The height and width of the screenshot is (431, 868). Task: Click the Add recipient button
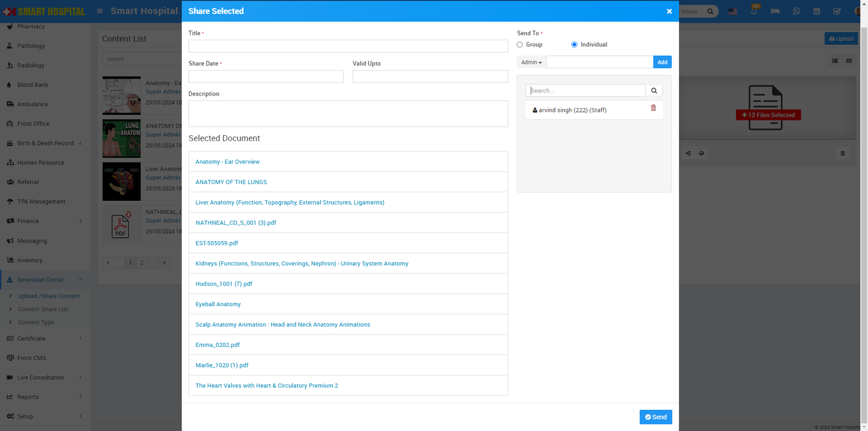click(x=662, y=62)
